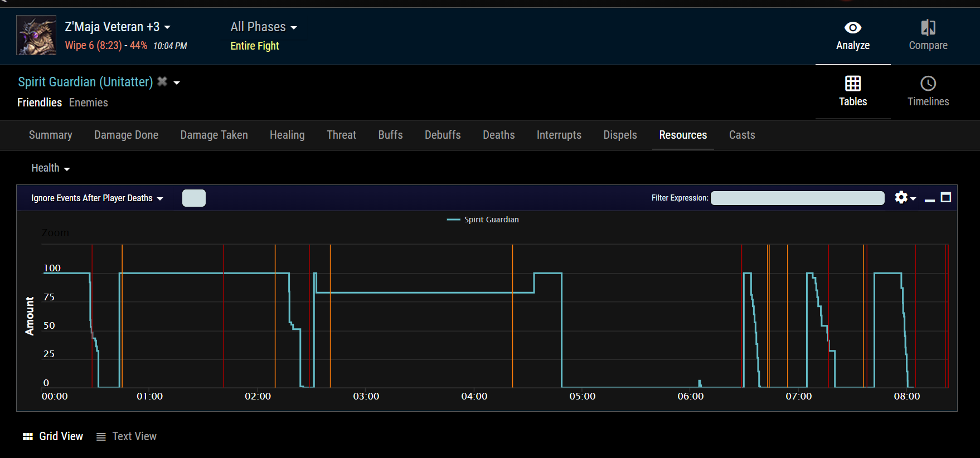The width and height of the screenshot is (980, 458).
Task: Switch to Grid View
Action: click(x=53, y=436)
